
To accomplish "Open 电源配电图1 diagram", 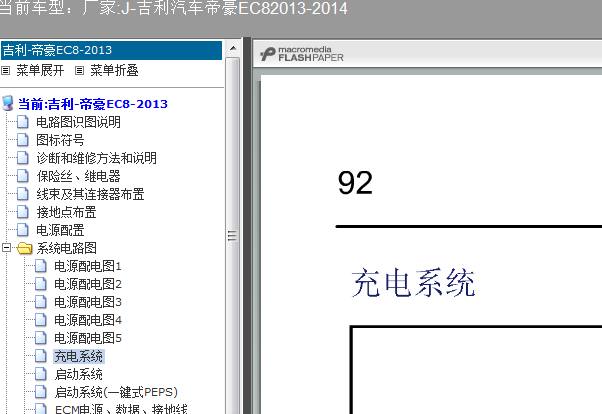I will 88,266.
